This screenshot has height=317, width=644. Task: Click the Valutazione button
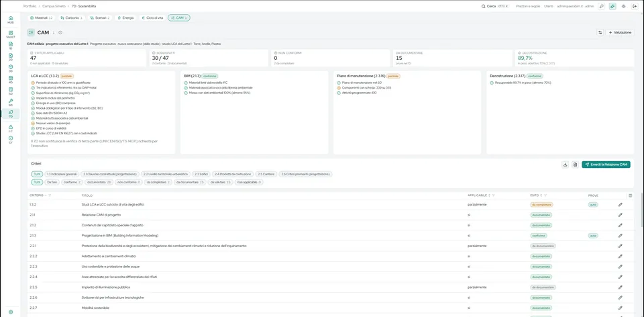(620, 32)
